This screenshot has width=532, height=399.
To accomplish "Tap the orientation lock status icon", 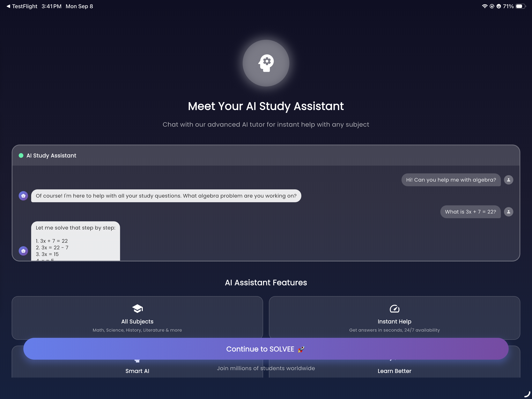I will click(492, 6).
